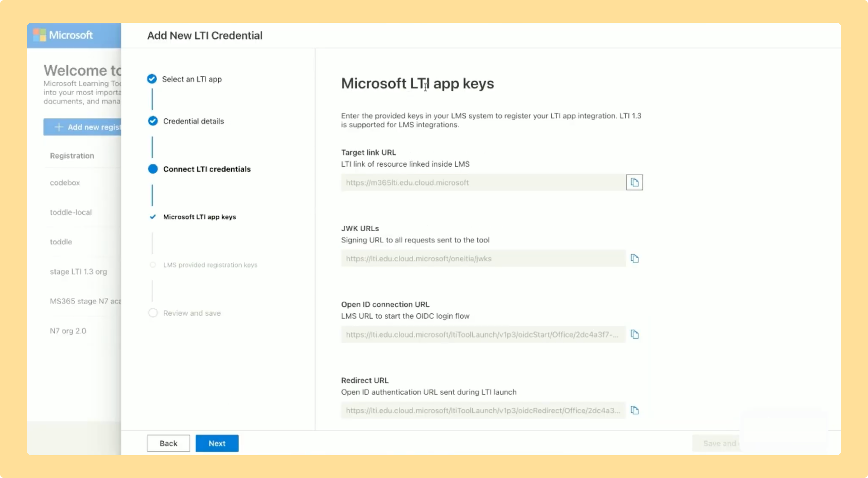Click 'LMS URL to start the OIDC login flow'
The height and width of the screenshot is (478, 868).
[x=405, y=316]
